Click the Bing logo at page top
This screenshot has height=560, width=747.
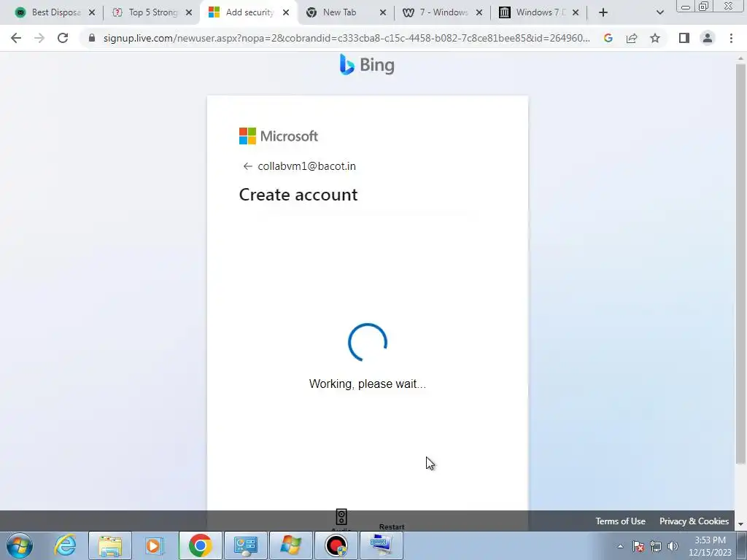click(367, 65)
